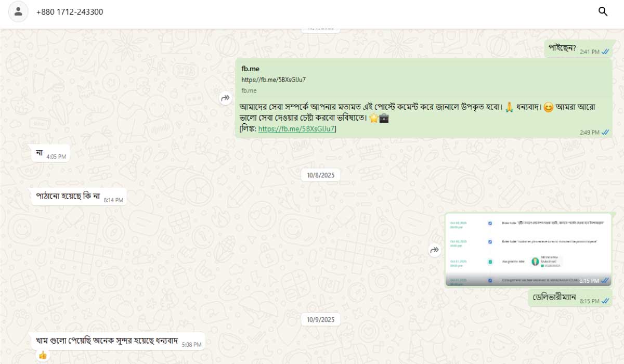The width and height of the screenshot is (624, 364).
Task: Check the first blue checkbox in the shared screenshot
Action: (490, 224)
